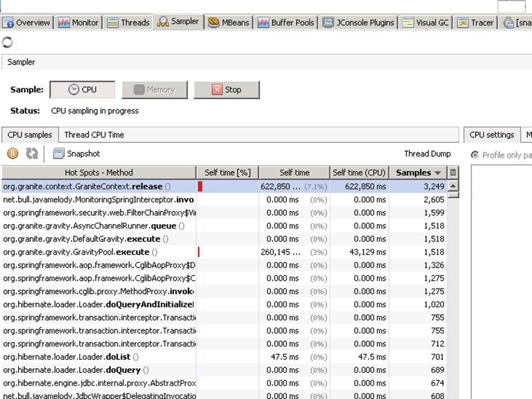Pause live results with orange pause icon
The height and width of the screenshot is (399, 532).
pos(13,154)
